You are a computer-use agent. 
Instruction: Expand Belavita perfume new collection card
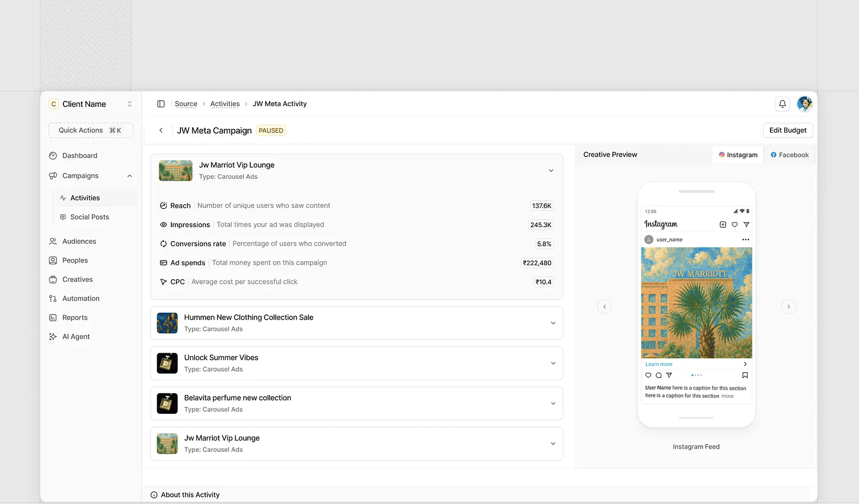pos(553,404)
